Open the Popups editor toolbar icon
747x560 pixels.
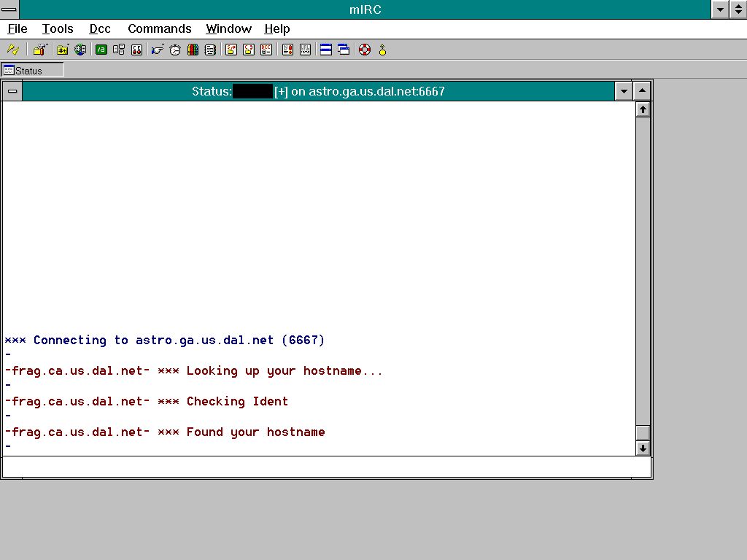119,50
